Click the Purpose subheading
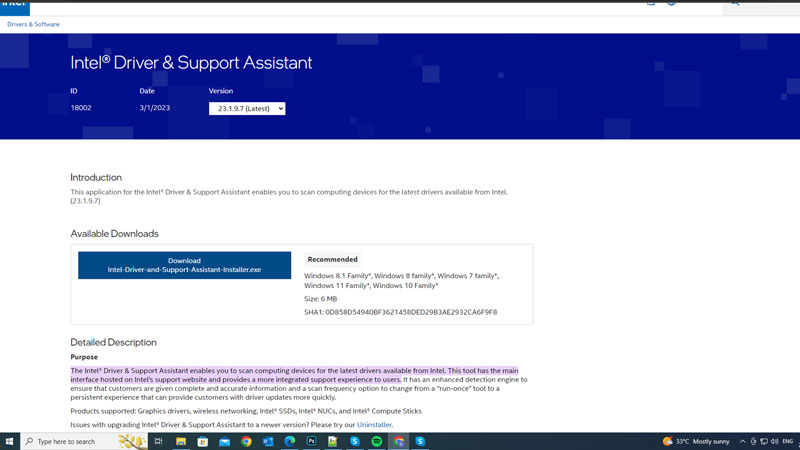The width and height of the screenshot is (800, 450). (x=84, y=357)
